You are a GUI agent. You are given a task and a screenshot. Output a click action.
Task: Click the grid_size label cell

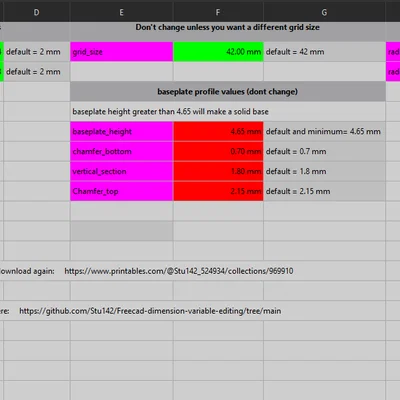coord(121,52)
